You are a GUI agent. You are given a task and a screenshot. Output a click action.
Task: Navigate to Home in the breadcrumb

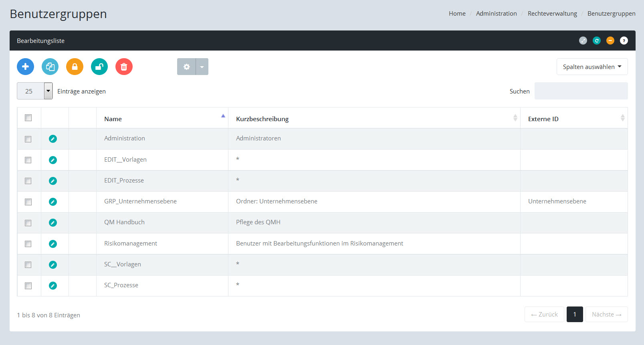[x=457, y=14]
